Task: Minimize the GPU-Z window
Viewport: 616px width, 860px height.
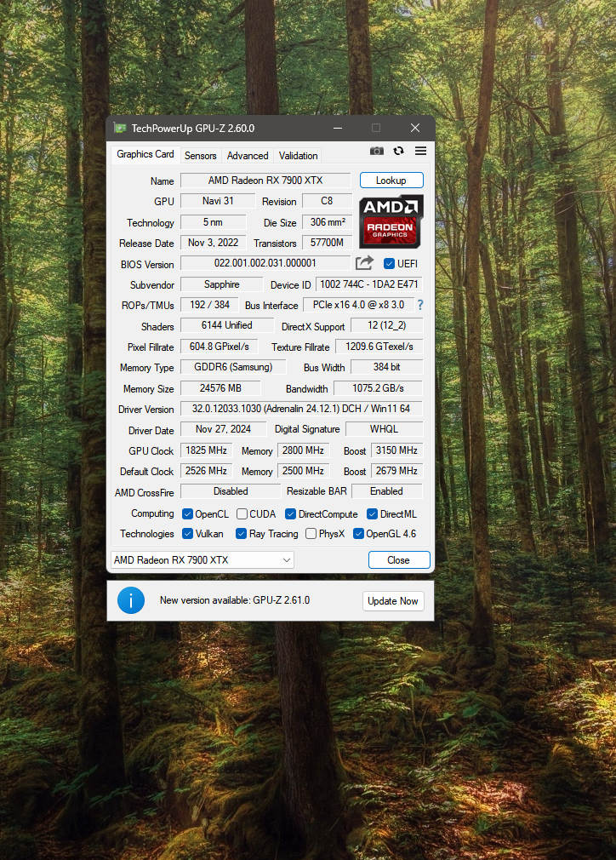Action: tap(338, 128)
